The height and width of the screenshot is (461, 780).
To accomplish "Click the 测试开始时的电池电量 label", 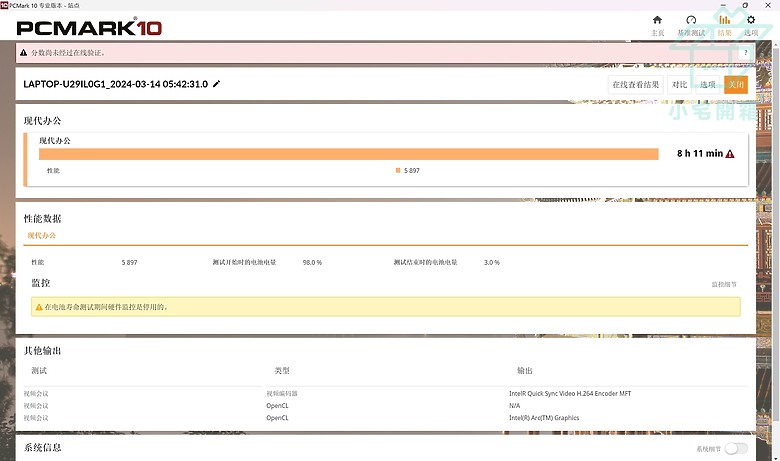I will pos(244,262).
